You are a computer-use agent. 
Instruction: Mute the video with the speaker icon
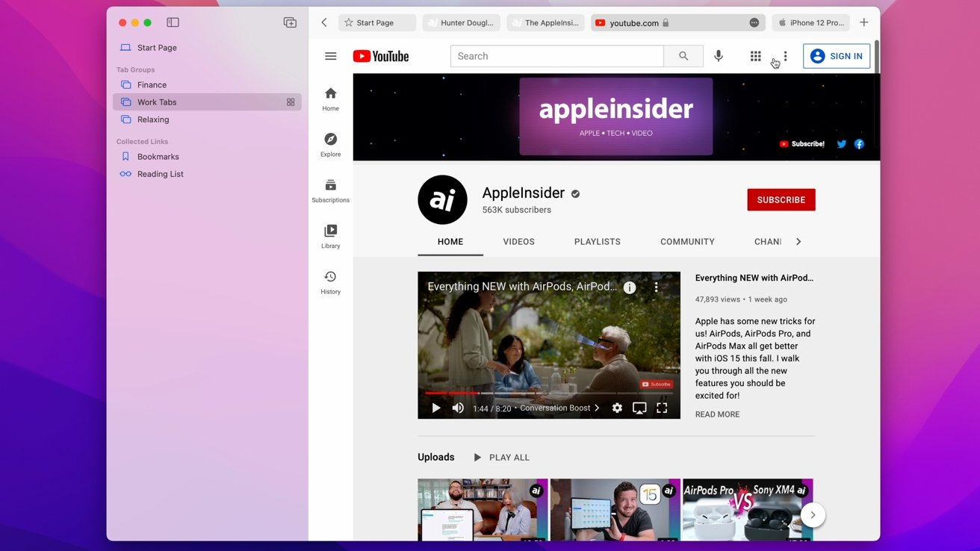click(458, 408)
